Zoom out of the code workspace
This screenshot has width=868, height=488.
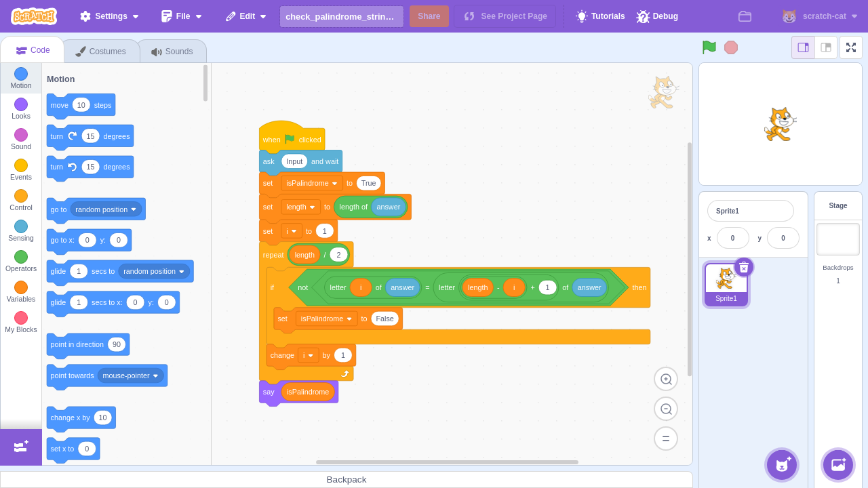(x=666, y=409)
